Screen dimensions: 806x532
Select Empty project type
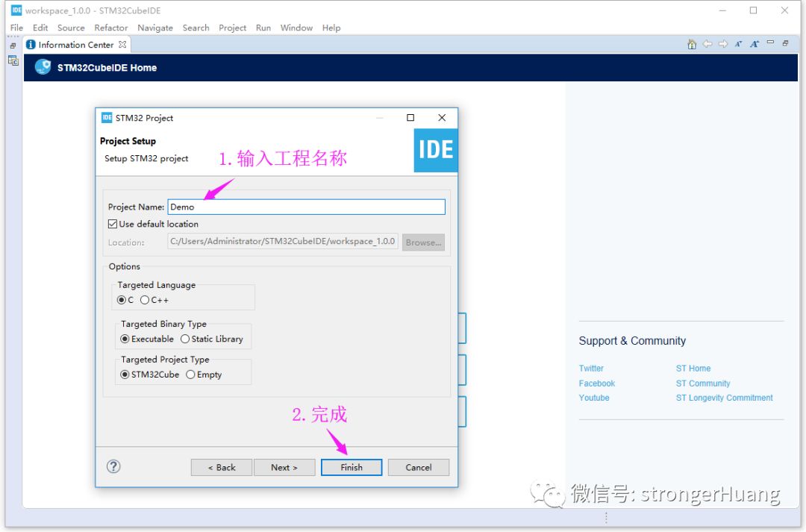[191, 375]
